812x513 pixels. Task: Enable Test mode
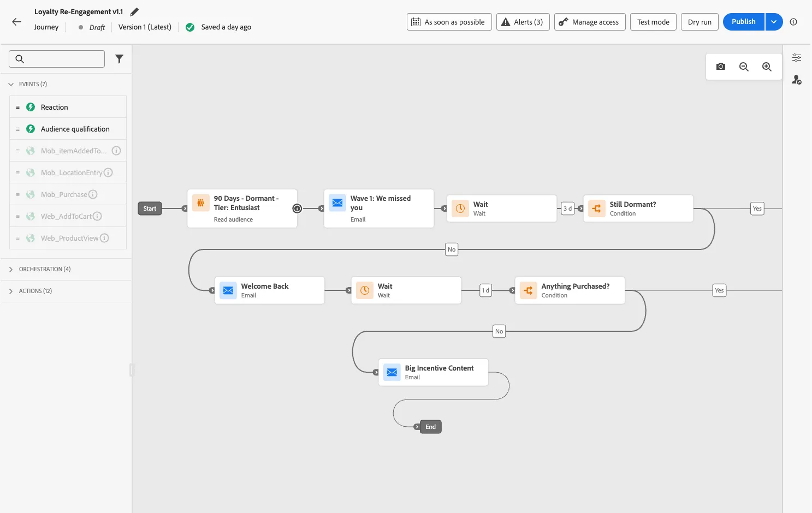(x=653, y=22)
